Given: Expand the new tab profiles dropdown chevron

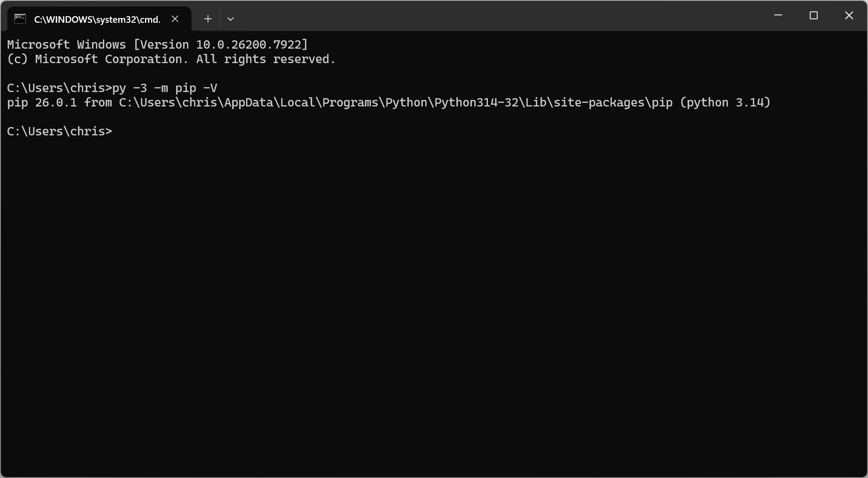Looking at the screenshot, I should tap(231, 19).
